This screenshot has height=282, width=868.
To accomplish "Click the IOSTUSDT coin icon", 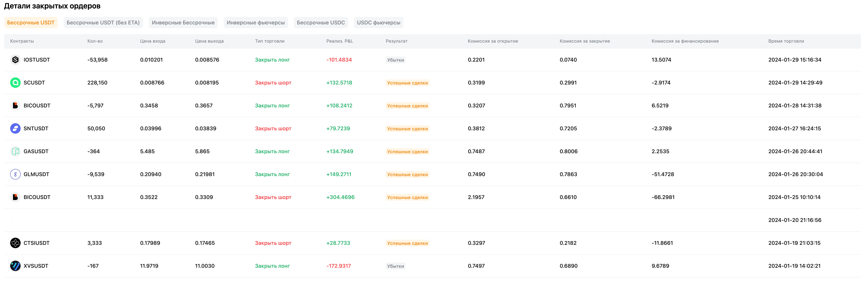I will [x=15, y=60].
